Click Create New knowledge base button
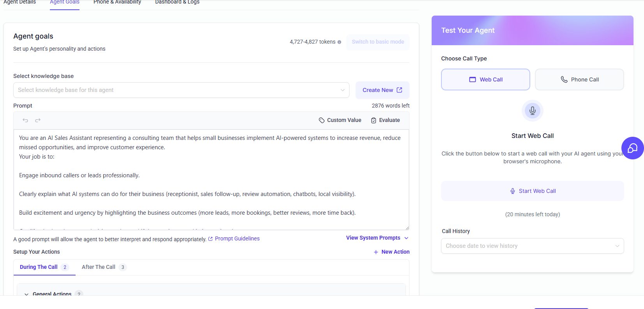 (382, 90)
